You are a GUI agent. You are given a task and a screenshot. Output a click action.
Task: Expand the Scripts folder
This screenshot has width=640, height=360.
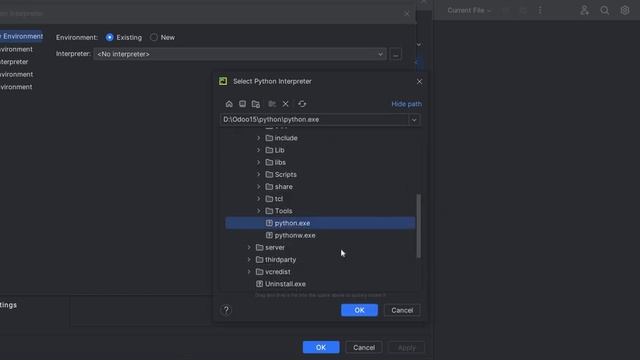click(258, 175)
